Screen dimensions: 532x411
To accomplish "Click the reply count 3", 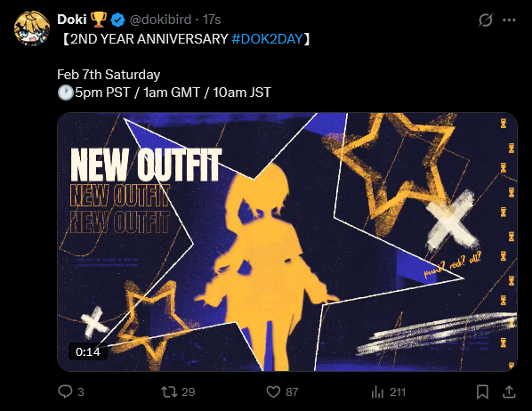I will point(80,392).
